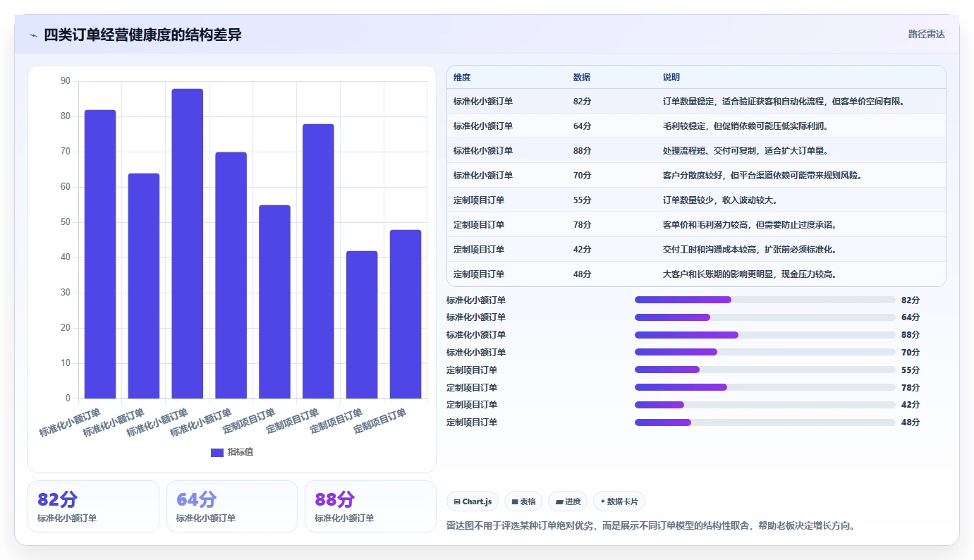Toggle the 指标值 legend color box

point(217,452)
